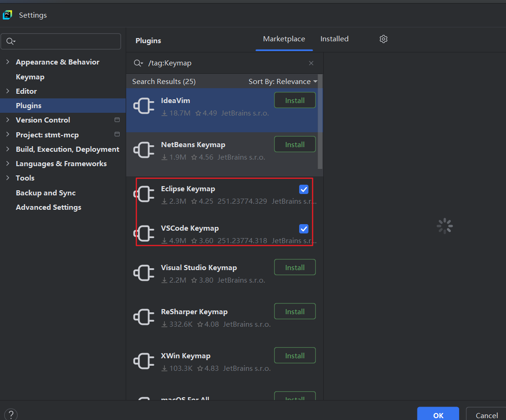Focus the /tag:Keymap plugin search field
This screenshot has height=420, width=506.
click(x=224, y=63)
